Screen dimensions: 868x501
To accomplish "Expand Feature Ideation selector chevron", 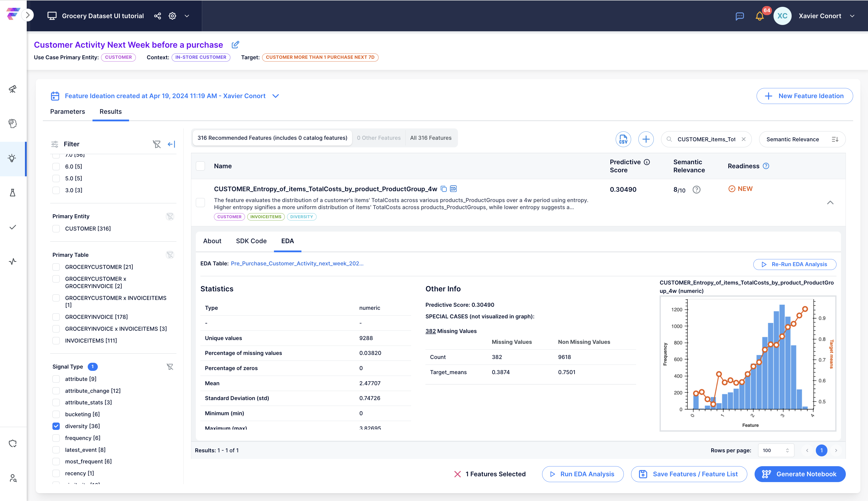I will point(275,96).
